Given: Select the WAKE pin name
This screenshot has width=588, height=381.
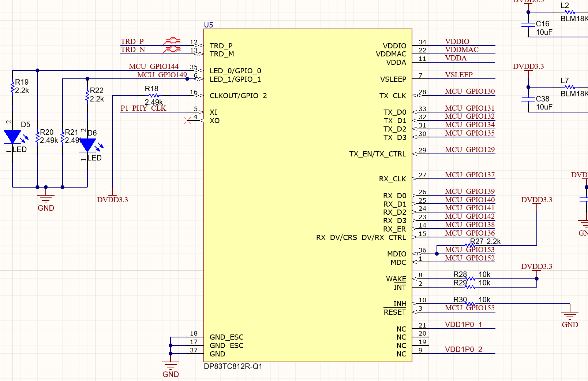Looking at the screenshot, I should (396, 279).
